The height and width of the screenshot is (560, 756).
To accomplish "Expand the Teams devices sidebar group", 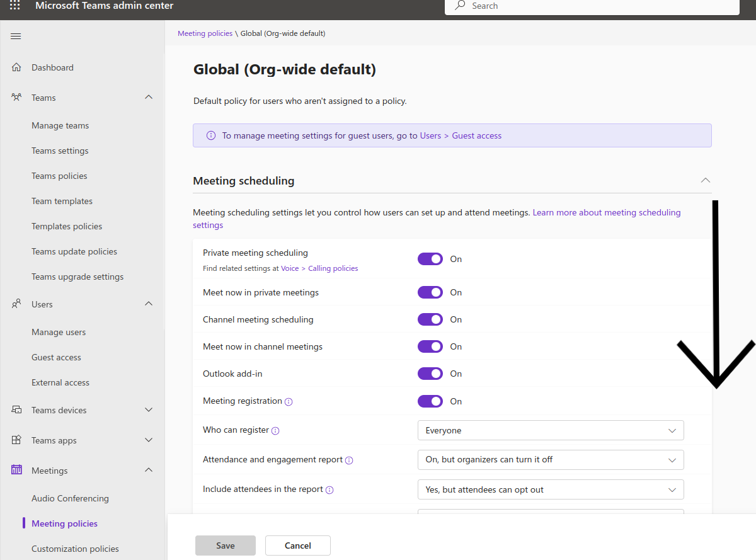I will pyautogui.click(x=149, y=410).
